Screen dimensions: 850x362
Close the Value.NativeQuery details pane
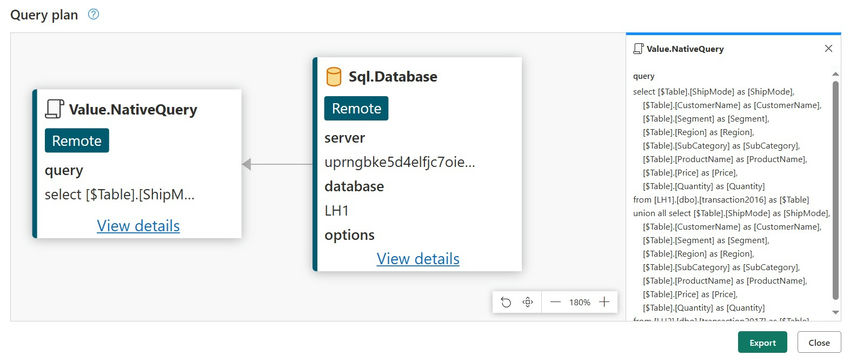click(x=828, y=49)
